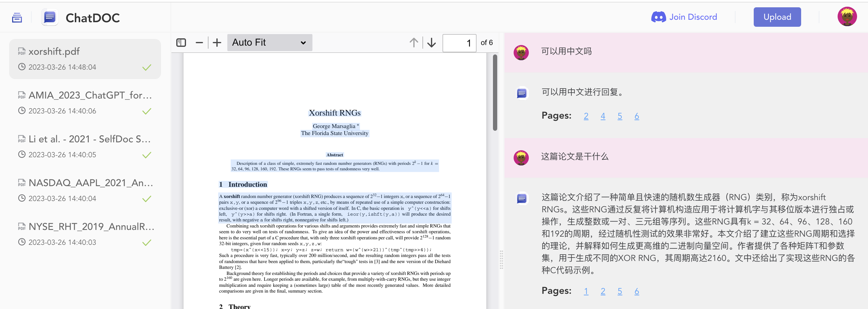The image size is (868, 309).
Task: Go to next page with down arrow
Action: [x=431, y=43]
